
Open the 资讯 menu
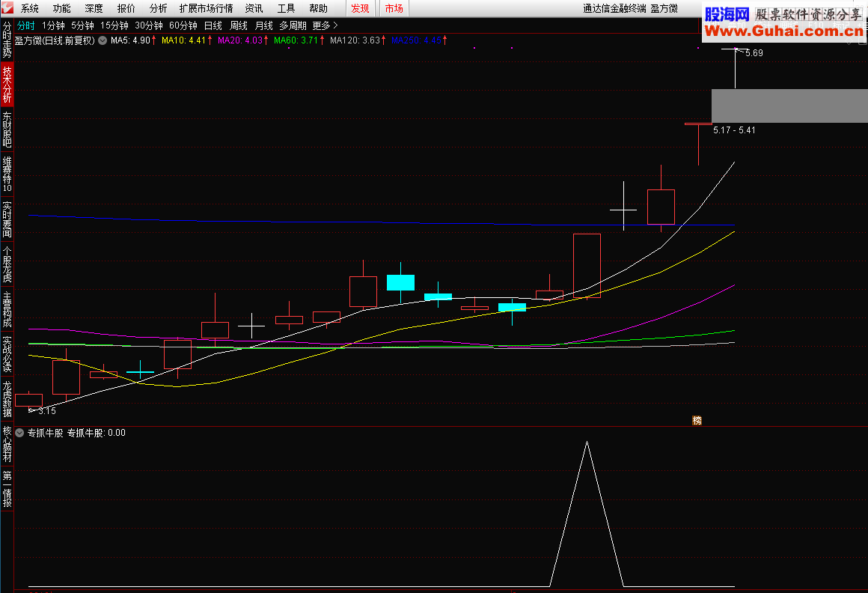coord(254,8)
